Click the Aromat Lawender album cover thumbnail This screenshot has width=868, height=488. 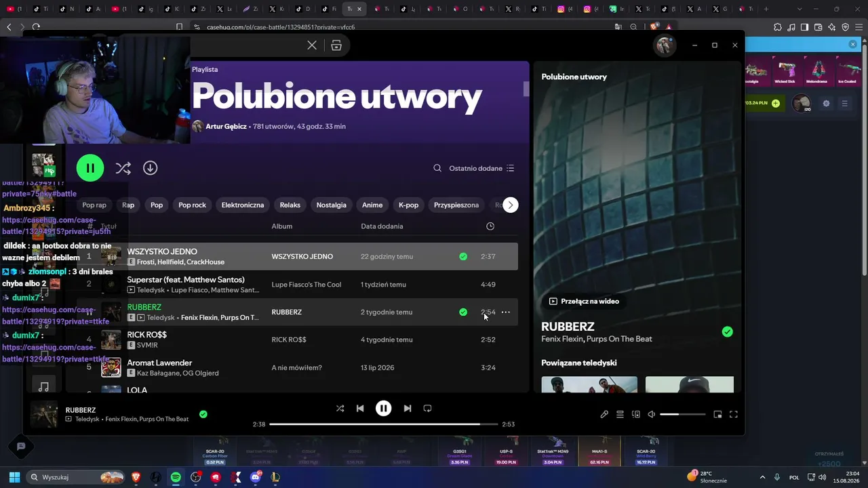[111, 368]
